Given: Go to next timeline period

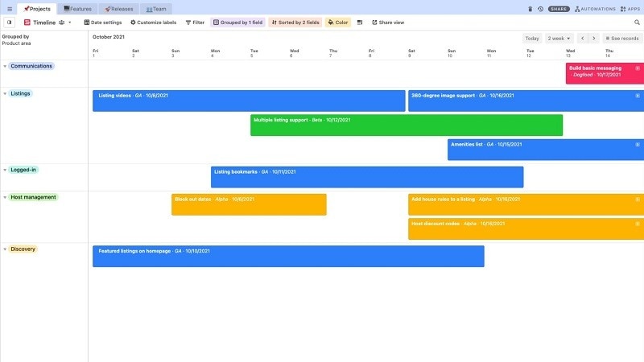Looking at the screenshot, I should pyautogui.click(x=593, y=38).
